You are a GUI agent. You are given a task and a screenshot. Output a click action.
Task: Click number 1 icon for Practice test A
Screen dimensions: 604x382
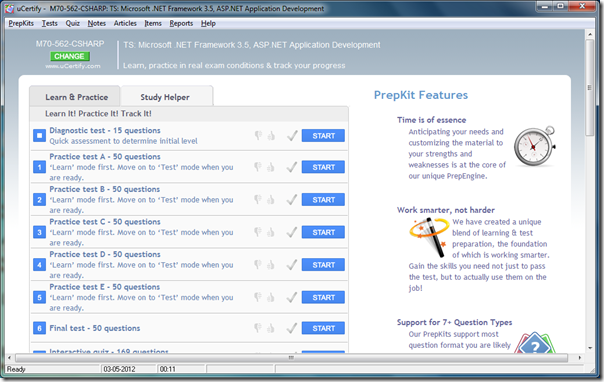click(39, 167)
